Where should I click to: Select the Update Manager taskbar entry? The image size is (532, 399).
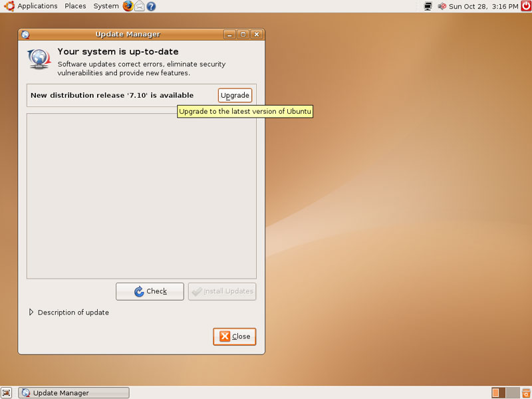click(x=74, y=393)
